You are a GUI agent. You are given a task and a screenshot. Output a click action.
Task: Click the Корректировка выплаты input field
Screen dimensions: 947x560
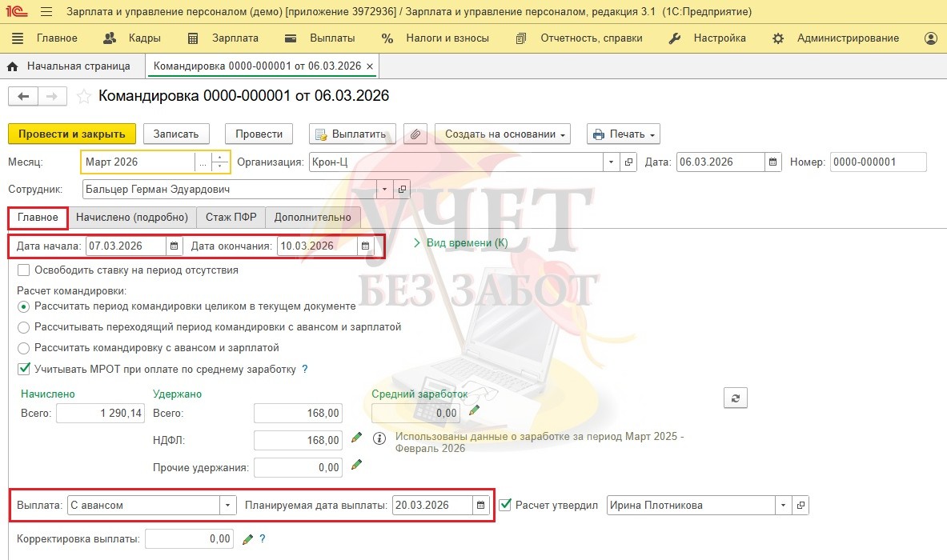[x=190, y=539]
